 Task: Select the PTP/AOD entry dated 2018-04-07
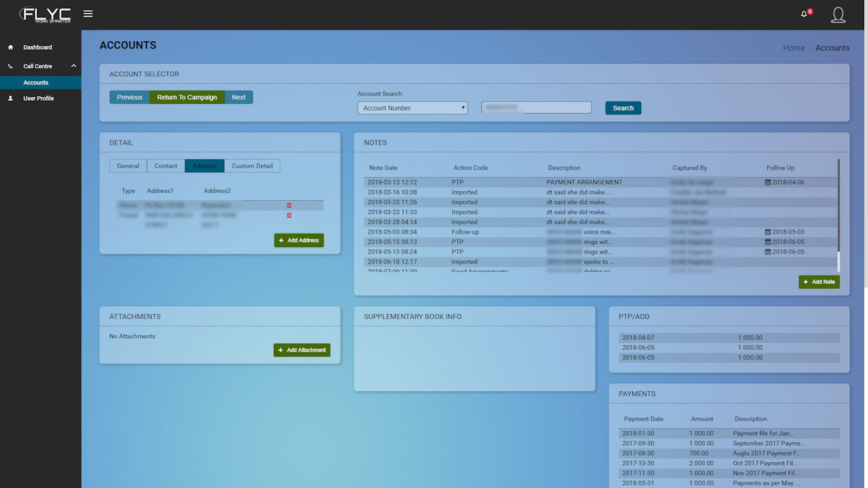point(729,338)
